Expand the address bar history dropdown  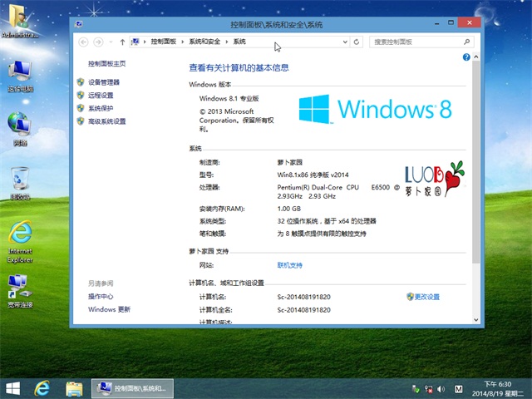[x=345, y=42]
